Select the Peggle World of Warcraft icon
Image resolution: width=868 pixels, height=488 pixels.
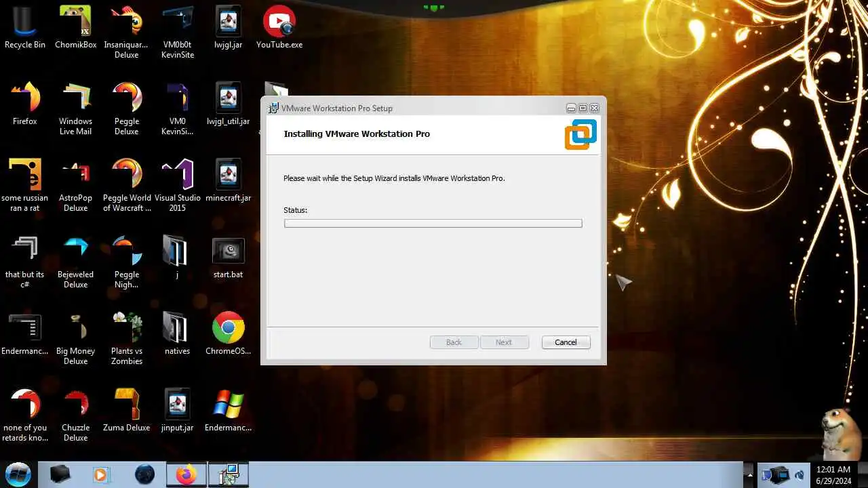coord(126,185)
